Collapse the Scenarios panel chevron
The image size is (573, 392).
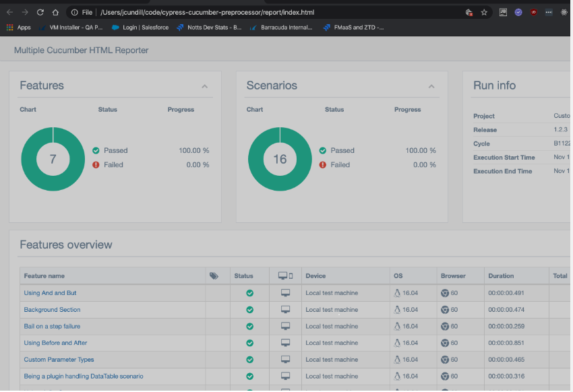[431, 86]
